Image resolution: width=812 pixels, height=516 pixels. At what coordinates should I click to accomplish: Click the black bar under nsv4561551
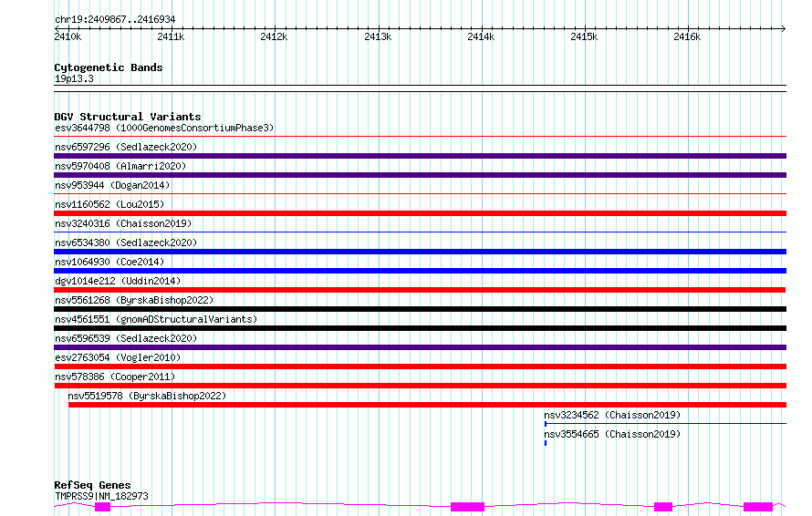tap(420, 328)
